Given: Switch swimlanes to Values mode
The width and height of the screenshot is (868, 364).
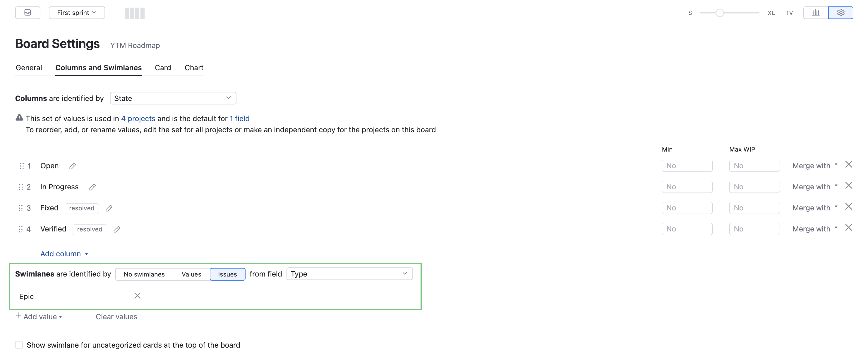Looking at the screenshot, I should pyautogui.click(x=191, y=274).
